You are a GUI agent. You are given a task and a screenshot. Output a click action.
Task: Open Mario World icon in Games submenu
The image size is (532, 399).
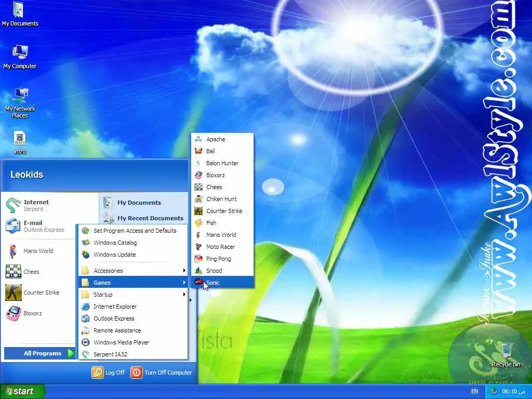tap(198, 235)
